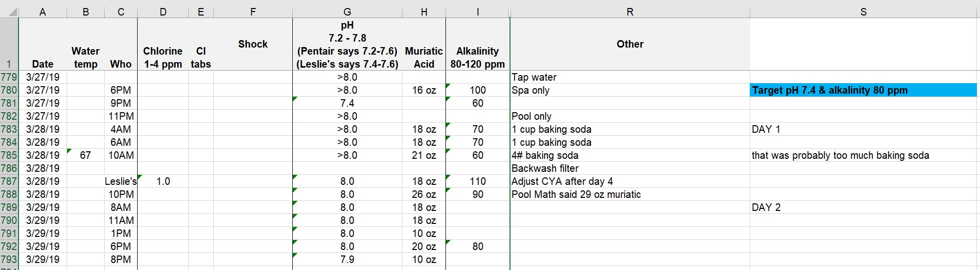Click 'Adjust CYA after day 4' cell
The image size is (980, 270).
point(630,181)
